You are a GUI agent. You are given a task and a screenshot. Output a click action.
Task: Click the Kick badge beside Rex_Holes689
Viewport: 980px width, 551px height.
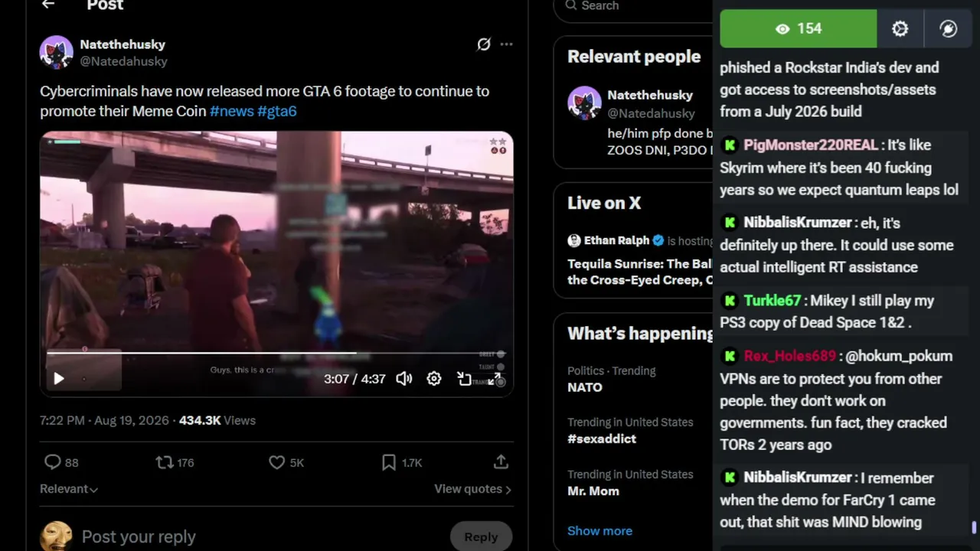pos(730,356)
